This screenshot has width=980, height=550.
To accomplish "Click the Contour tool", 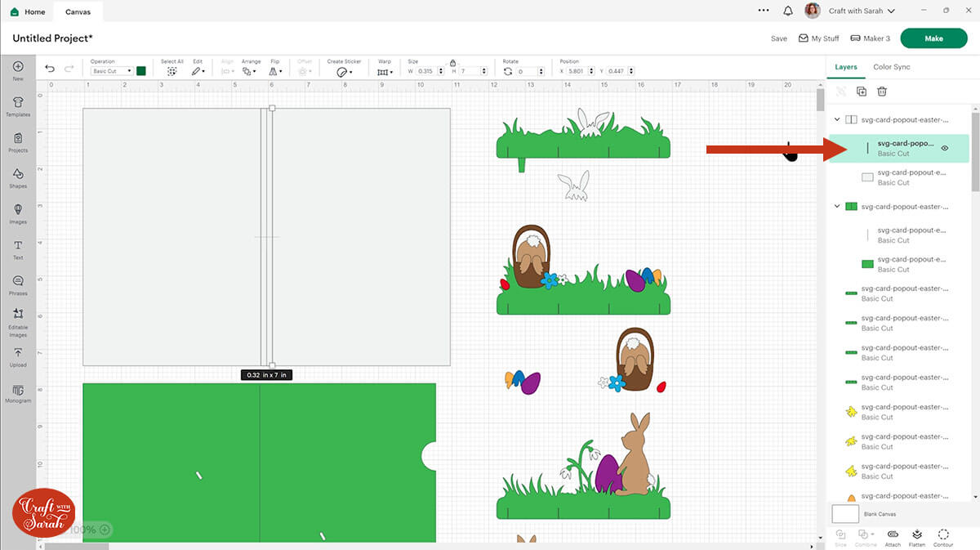I will [x=943, y=537].
